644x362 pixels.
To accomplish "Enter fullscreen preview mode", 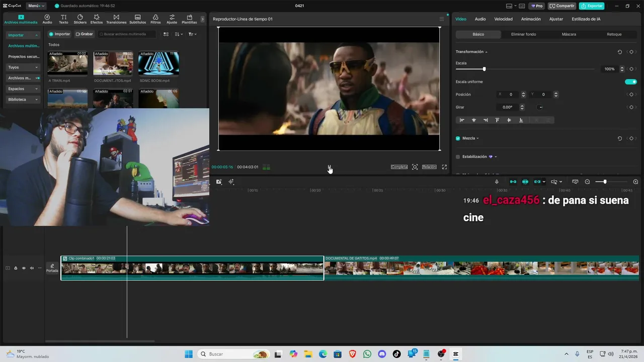I will [x=444, y=167].
